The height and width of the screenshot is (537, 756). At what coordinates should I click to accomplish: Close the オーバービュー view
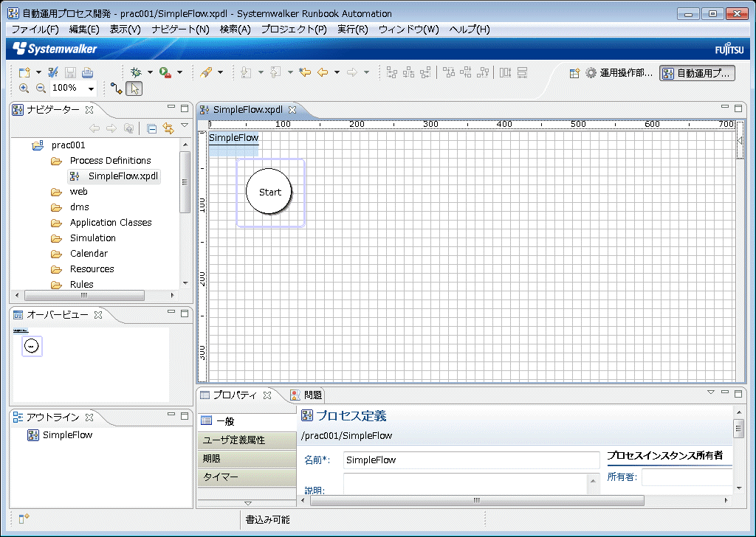[x=98, y=315]
